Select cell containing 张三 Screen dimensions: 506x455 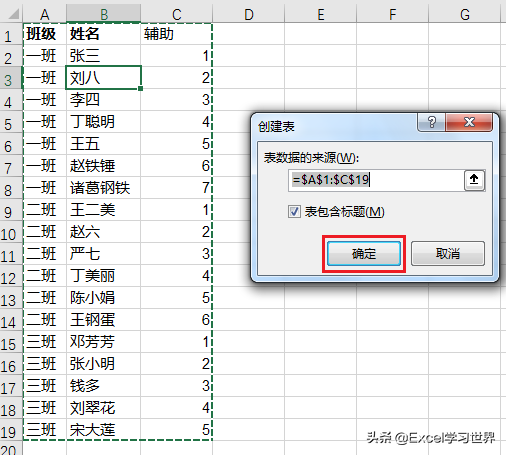[x=104, y=56]
